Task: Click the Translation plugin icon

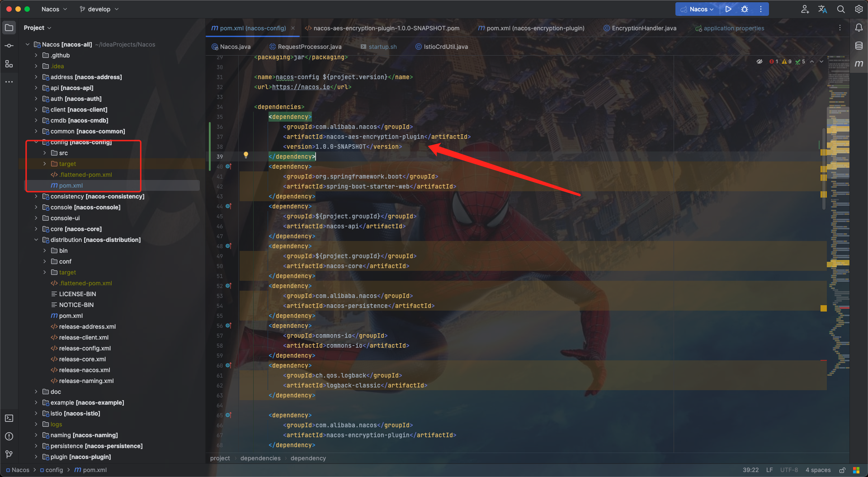Action: (823, 9)
